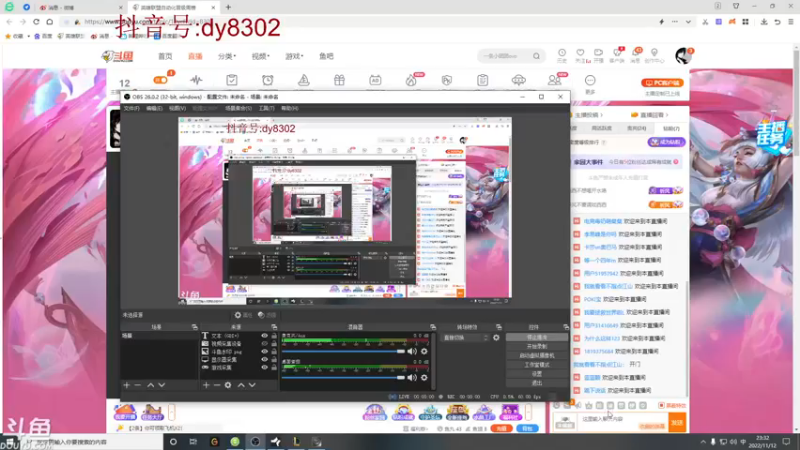Toggle the lock on the 显示器采集 source

coord(274,360)
